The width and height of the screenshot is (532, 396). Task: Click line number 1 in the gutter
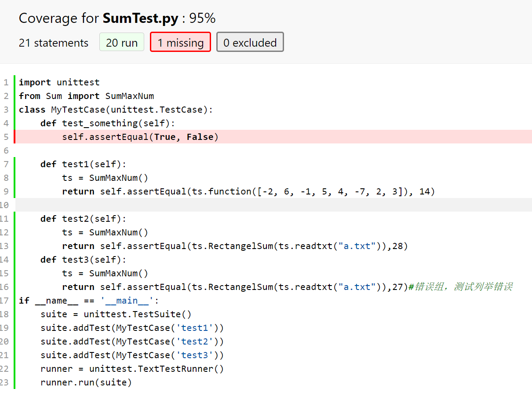tap(6, 82)
